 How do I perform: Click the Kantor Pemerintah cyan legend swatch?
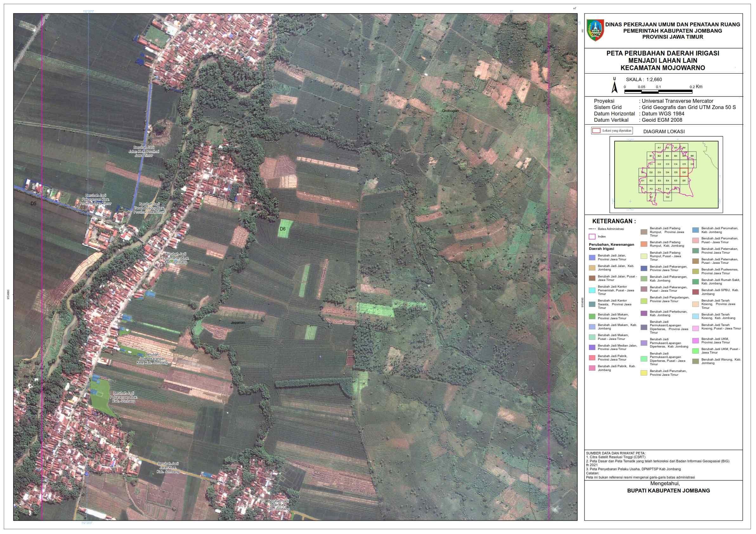[592, 290]
